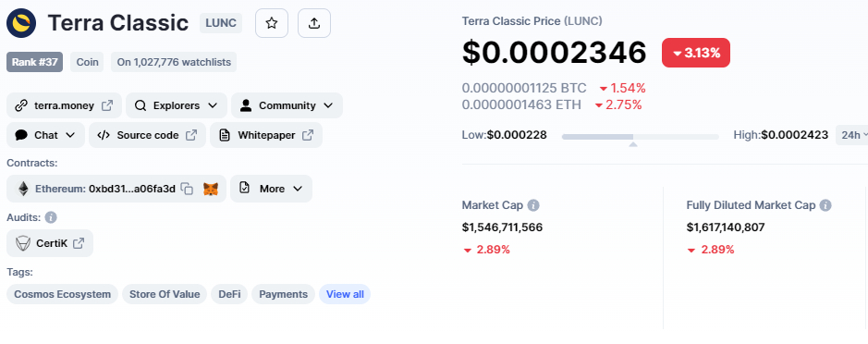The image size is (868, 344).
Task: Open info tooltip next to Audits
Action: pyautogui.click(x=51, y=217)
